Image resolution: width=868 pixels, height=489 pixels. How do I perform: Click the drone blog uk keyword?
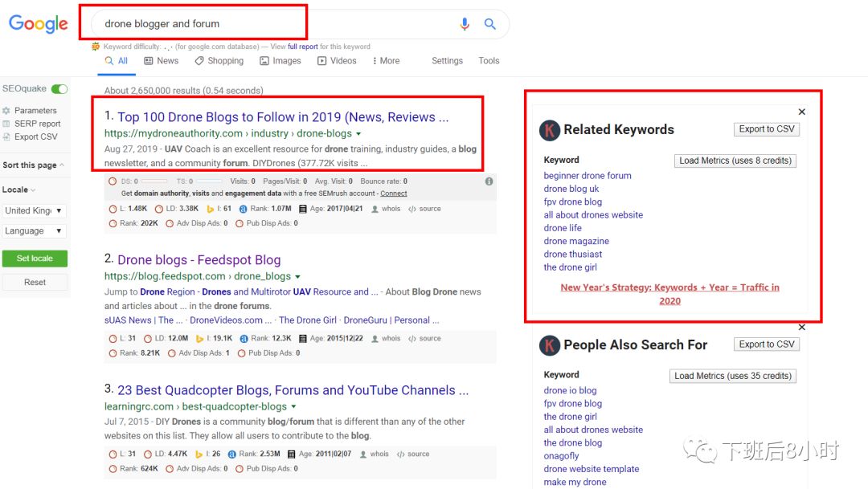coord(571,189)
